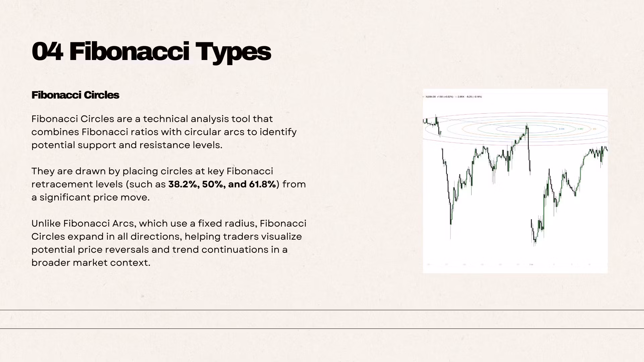
Task: Select the "Fibonacci Circles" subheading
Action: 75,95
